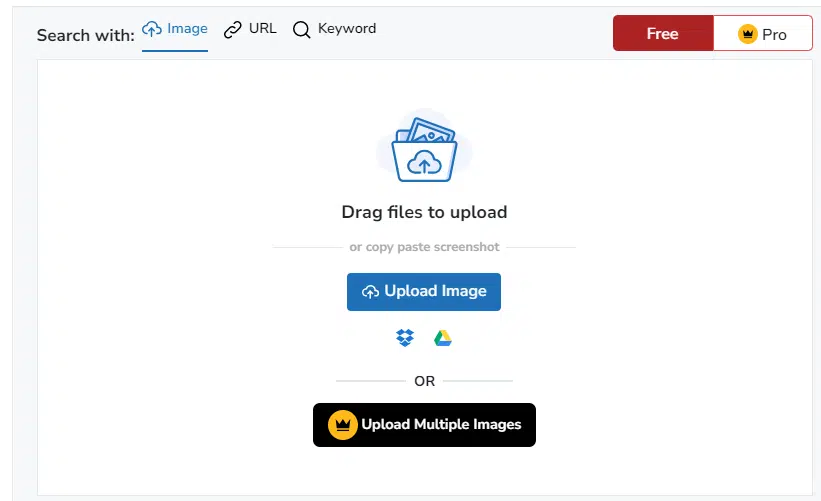
Task: Switch to the Pro plan option
Action: tap(763, 34)
